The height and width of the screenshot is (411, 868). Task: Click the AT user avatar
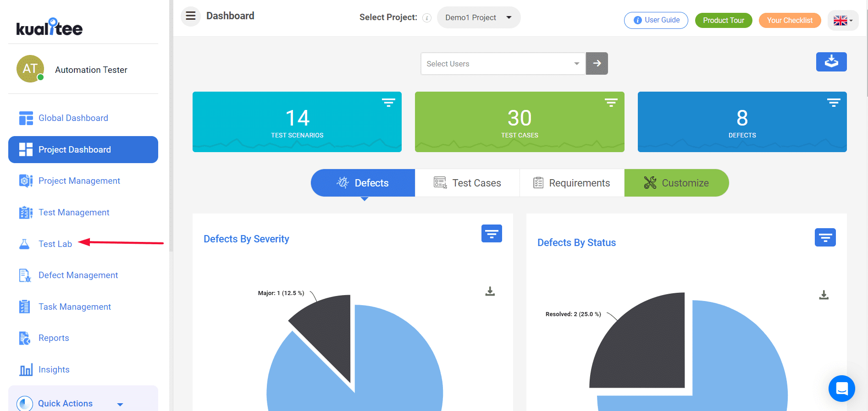pyautogui.click(x=30, y=69)
